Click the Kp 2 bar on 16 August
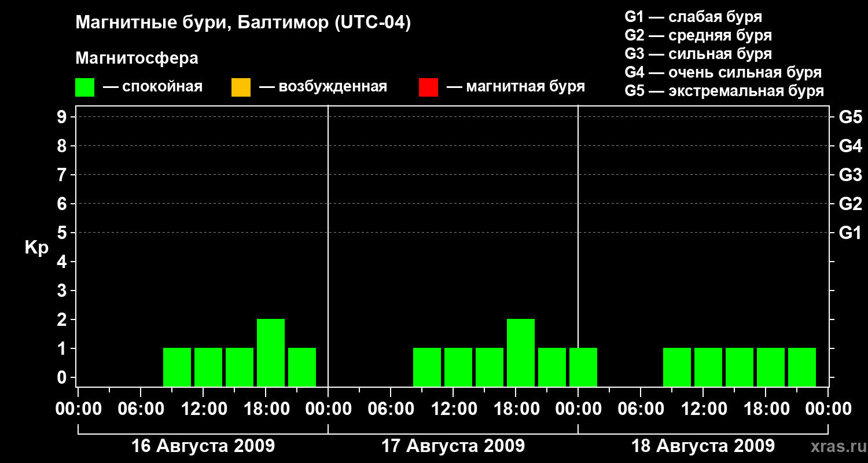 click(271, 353)
